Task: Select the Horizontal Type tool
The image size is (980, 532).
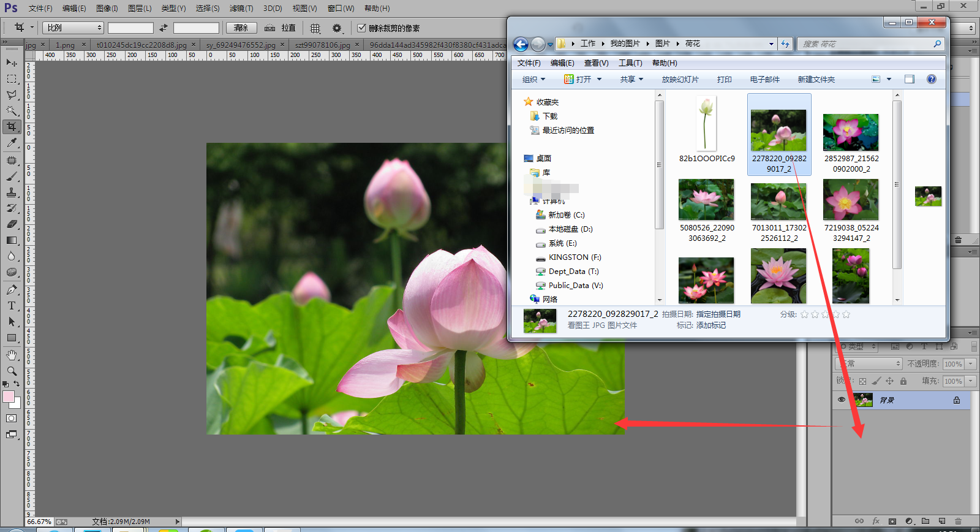Action: pyautogui.click(x=12, y=306)
